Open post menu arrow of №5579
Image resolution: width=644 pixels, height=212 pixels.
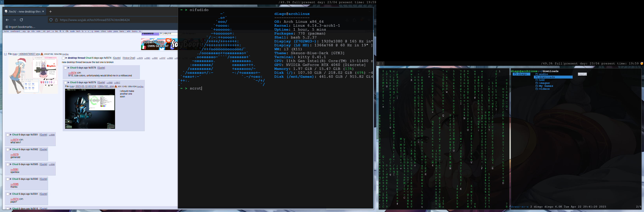pyautogui.click(x=69, y=82)
